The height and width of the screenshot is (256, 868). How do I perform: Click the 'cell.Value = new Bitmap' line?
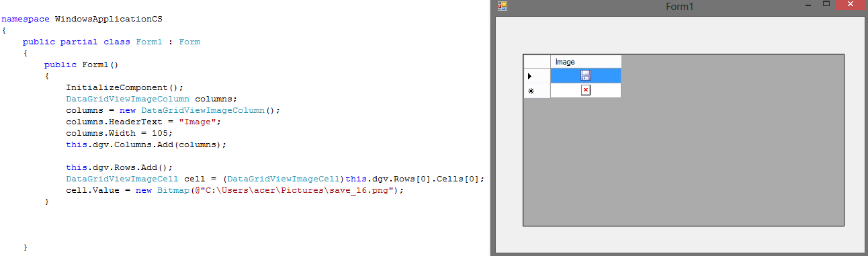[234, 191]
